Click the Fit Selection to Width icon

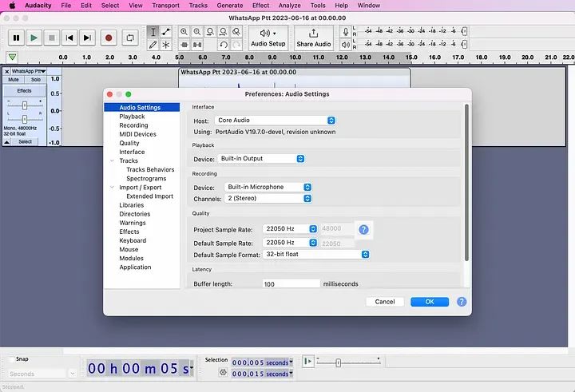(x=210, y=32)
